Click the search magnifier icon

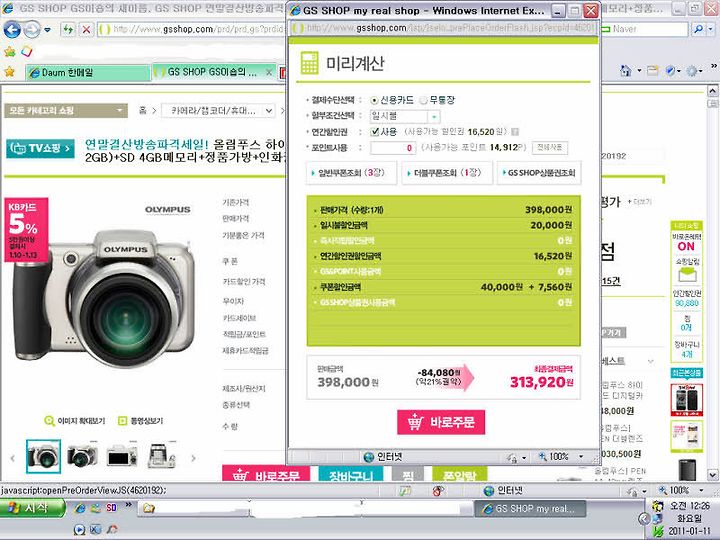tap(698, 29)
